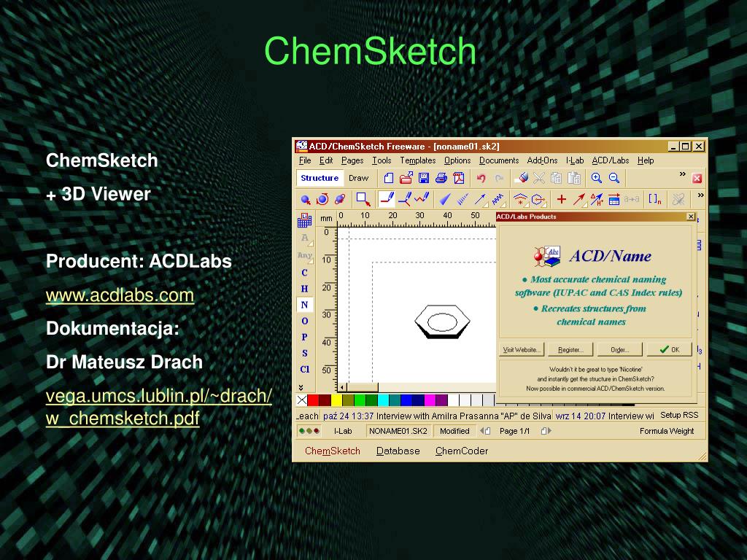Select the Eraser delete tool

coord(522,178)
